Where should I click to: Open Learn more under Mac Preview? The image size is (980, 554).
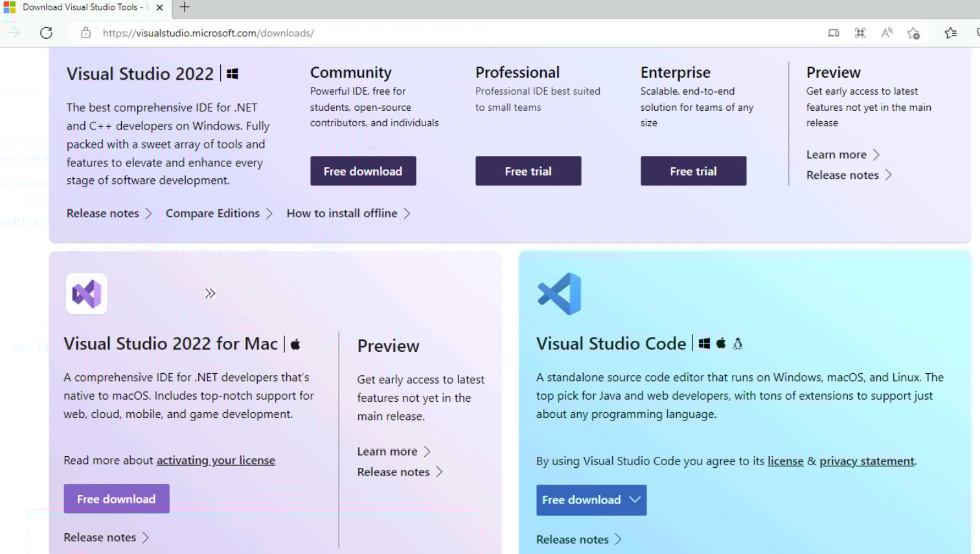(x=394, y=452)
